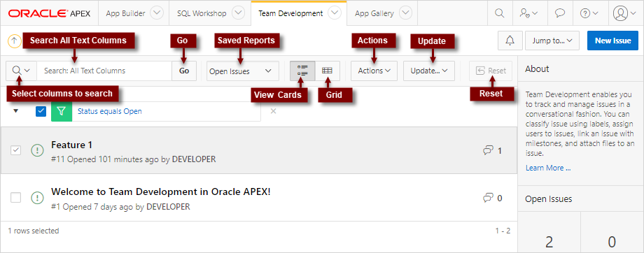Go to the SQL Workshop tab

[x=202, y=13]
